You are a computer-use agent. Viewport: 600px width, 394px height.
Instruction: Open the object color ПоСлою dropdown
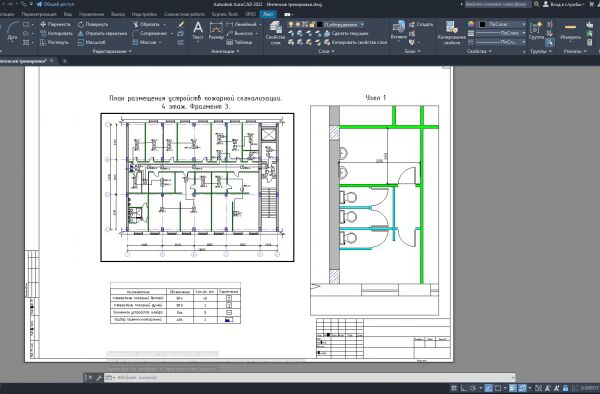tap(502, 24)
